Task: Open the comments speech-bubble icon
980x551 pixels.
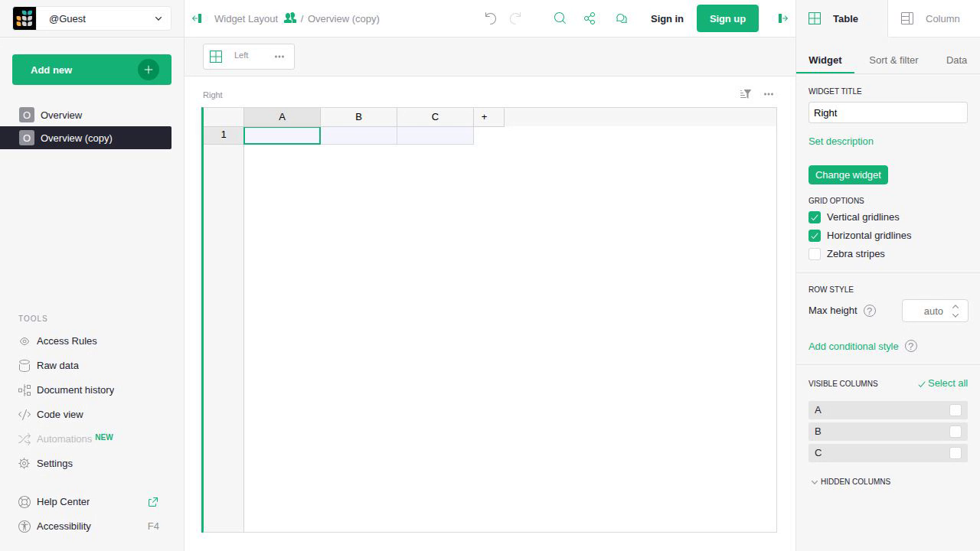Action: [622, 18]
